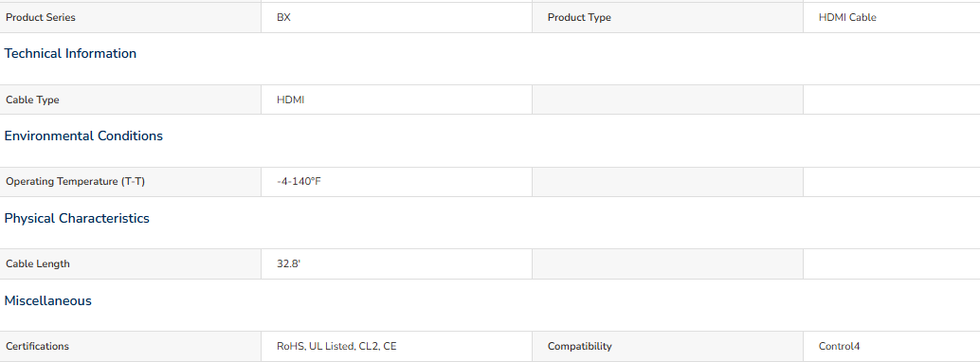Select the Environmental Conditions heading
980x362 pixels.
(x=83, y=136)
